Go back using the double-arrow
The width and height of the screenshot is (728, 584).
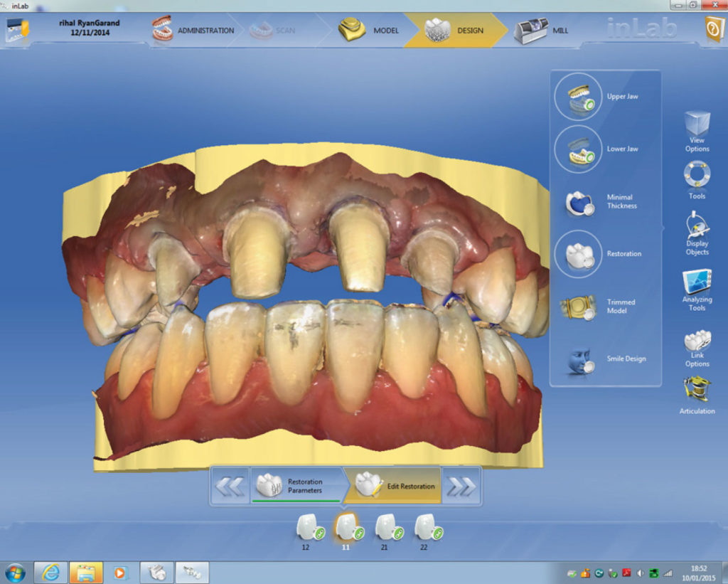pos(229,487)
